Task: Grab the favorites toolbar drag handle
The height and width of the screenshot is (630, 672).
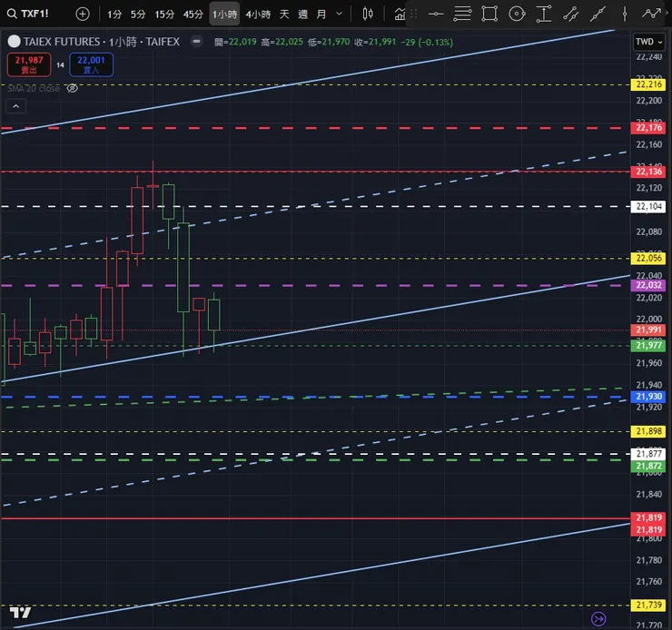Action: point(413,15)
